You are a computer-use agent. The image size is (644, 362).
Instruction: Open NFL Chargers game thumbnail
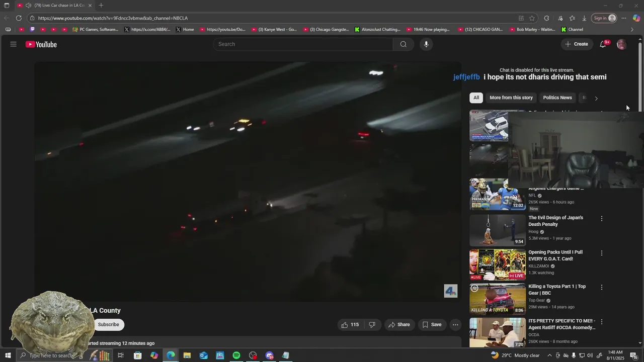[497, 194]
